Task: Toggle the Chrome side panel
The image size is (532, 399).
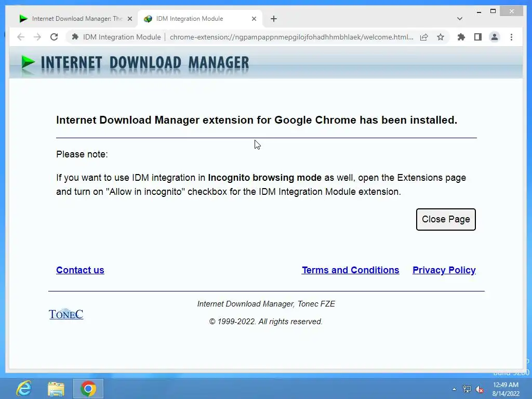Action: click(478, 37)
